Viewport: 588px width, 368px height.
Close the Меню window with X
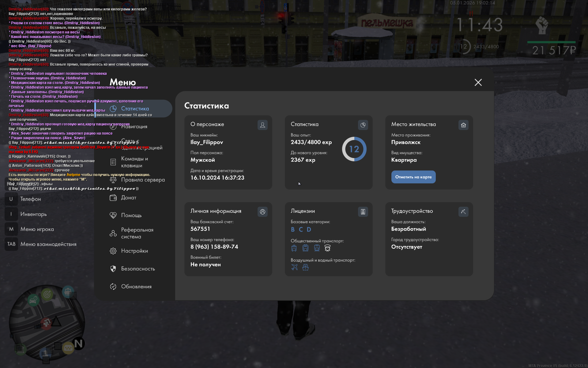478,82
